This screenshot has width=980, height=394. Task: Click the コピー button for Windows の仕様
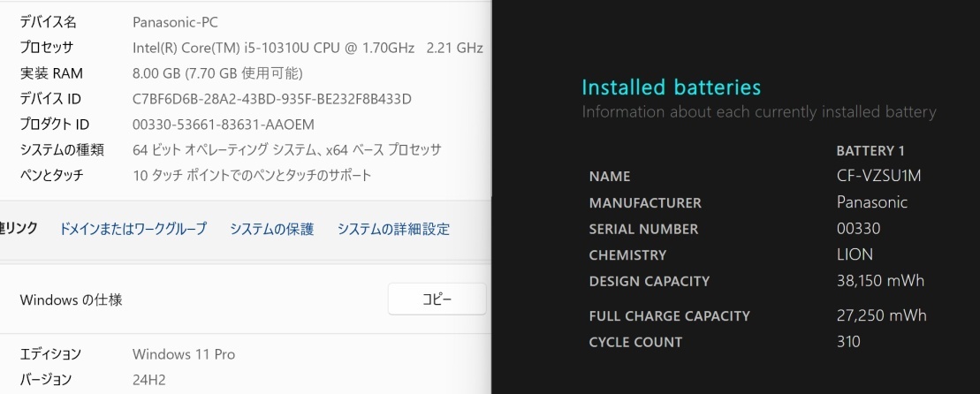[x=437, y=299]
